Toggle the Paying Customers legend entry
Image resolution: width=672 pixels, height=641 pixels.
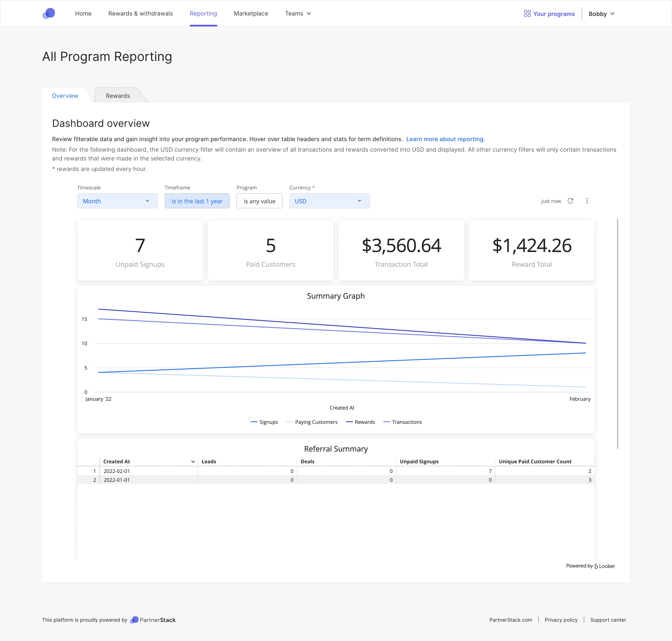pyautogui.click(x=312, y=422)
